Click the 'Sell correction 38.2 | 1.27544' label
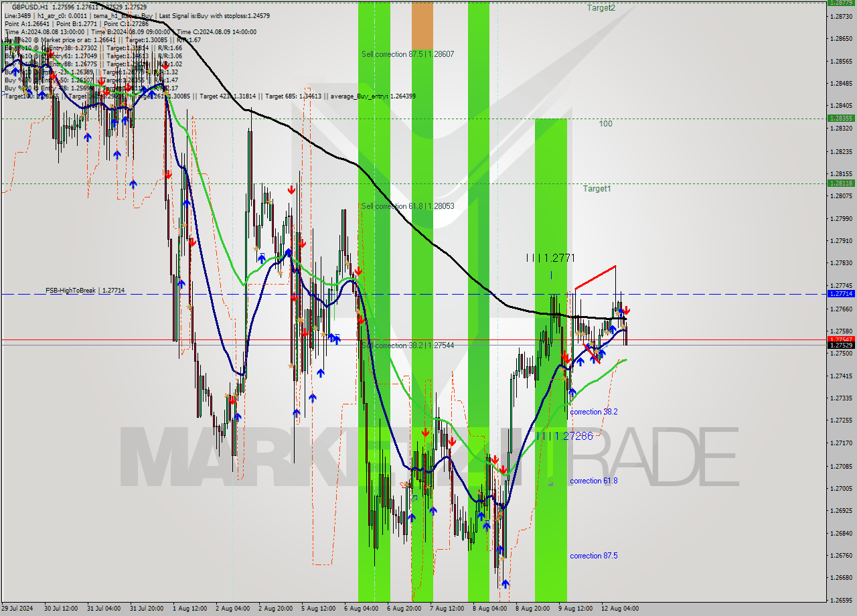This screenshot has width=857, height=616. pyautogui.click(x=408, y=345)
